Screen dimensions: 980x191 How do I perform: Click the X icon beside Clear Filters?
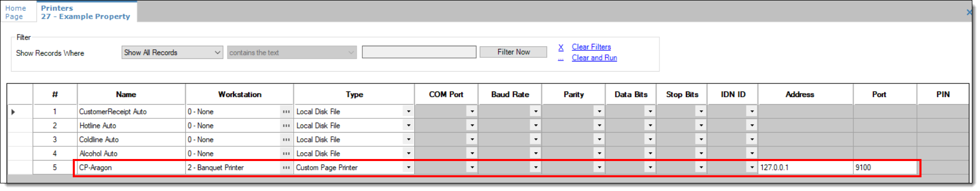(x=561, y=47)
